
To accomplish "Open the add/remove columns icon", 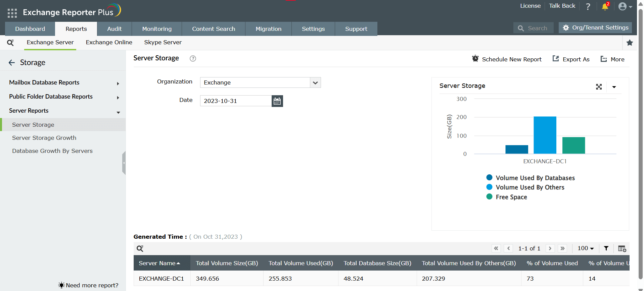I will [x=622, y=249].
